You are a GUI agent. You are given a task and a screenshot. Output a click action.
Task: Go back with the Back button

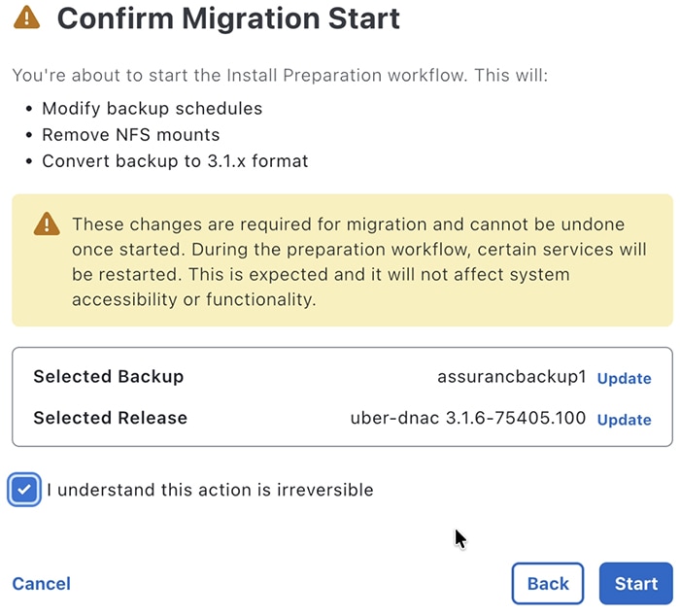(547, 583)
